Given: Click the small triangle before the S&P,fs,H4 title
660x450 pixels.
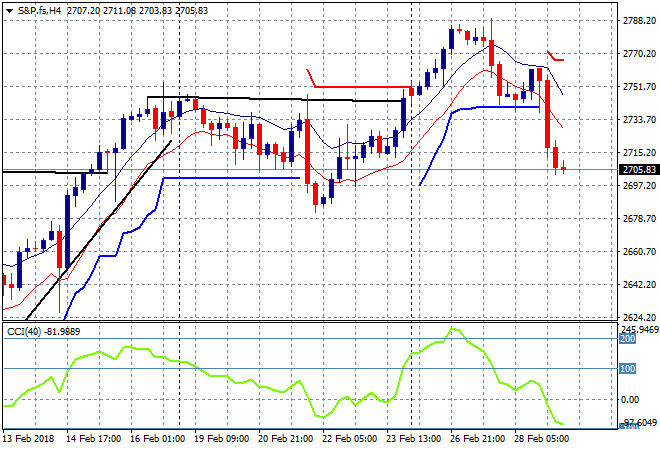Looking at the screenshot, I should [x=9, y=11].
